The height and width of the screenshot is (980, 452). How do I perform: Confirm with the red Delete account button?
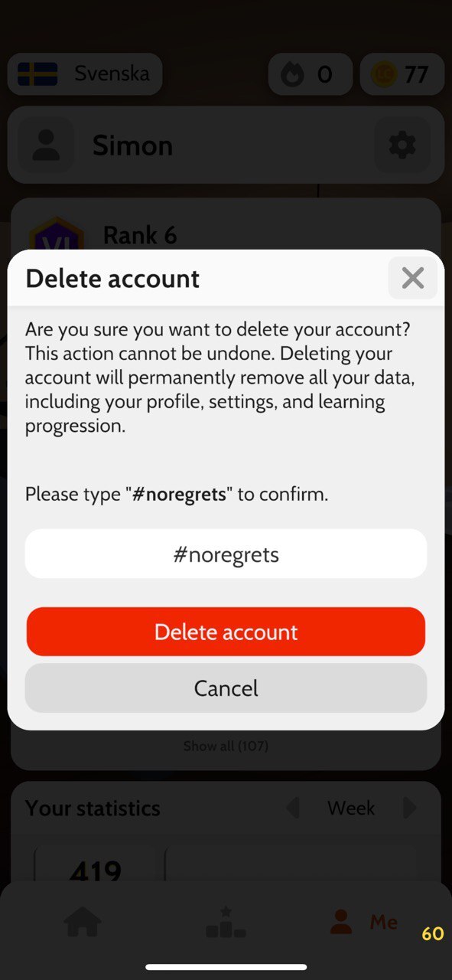[226, 632]
